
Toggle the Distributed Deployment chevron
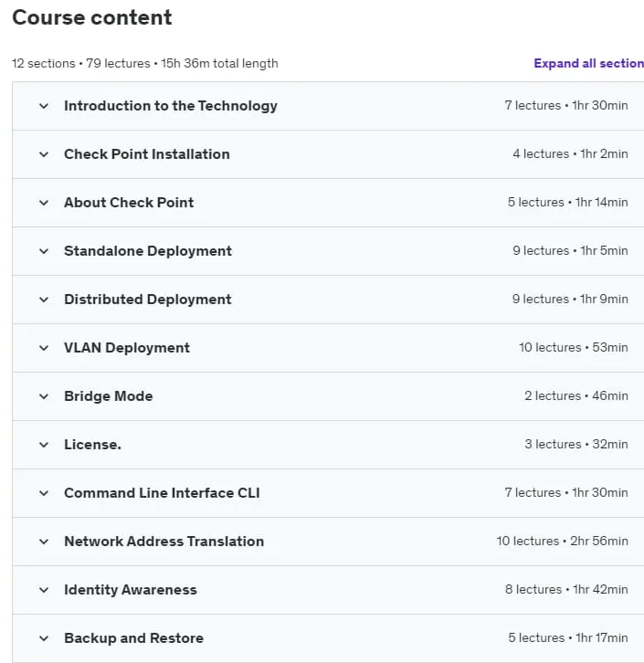tap(44, 300)
